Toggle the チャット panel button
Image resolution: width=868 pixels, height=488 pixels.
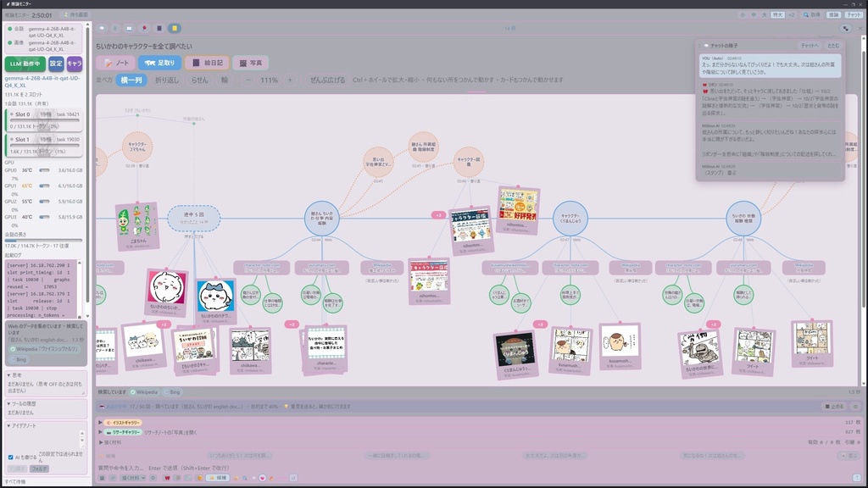point(853,15)
